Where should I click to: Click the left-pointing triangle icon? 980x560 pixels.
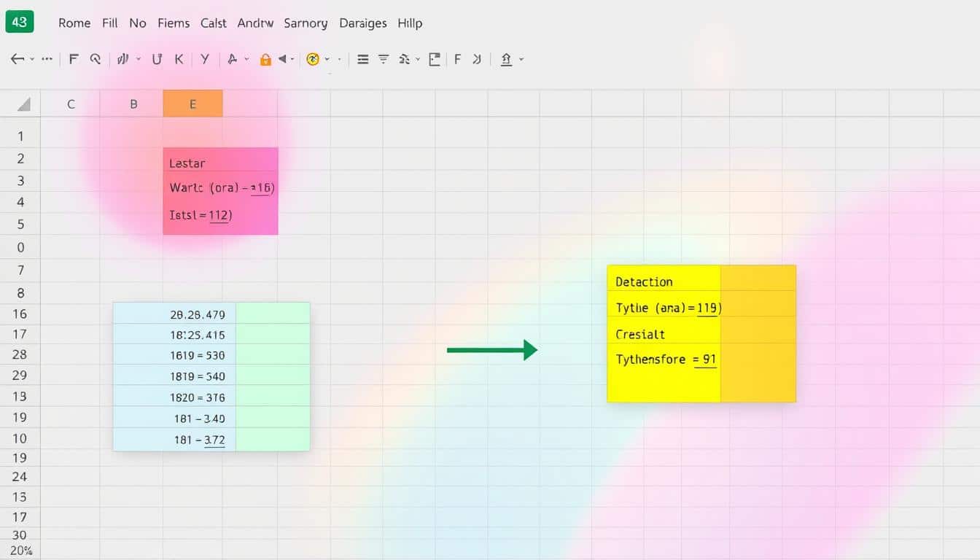pos(282,60)
